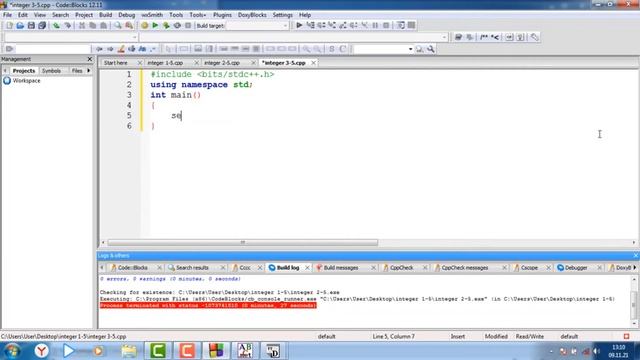Select the Symbols tab in Management
Viewport: 640px width, 360px height.
pos(51,71)
